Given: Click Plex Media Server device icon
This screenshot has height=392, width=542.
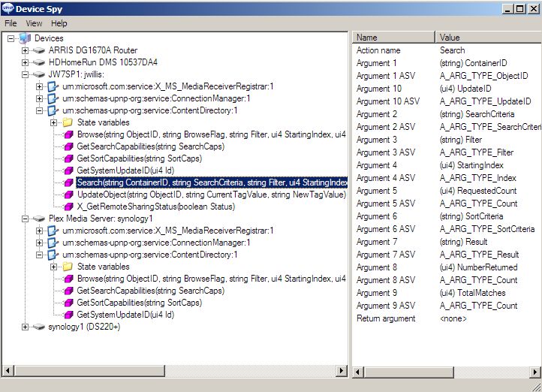Looking at the screenshot, I should (x=39, y=219).
